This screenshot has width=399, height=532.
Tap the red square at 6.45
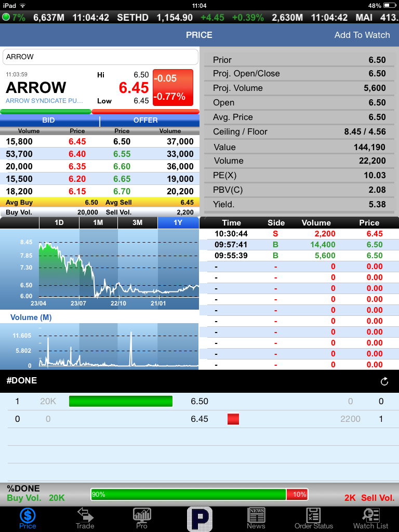[233, 419]
